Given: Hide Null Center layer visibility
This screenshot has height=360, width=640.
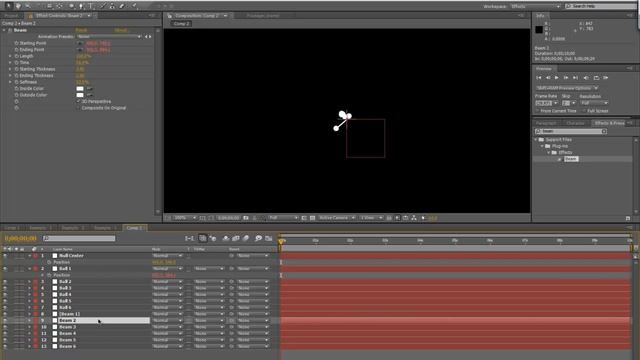Looking at the screenshot, I should [x=5, y=256].
